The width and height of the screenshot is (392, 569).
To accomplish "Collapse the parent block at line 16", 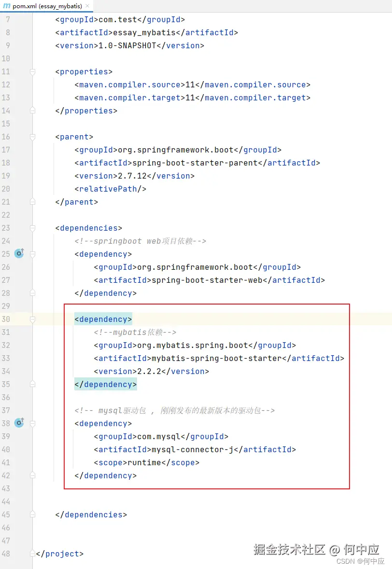I will tap(33, 137).
